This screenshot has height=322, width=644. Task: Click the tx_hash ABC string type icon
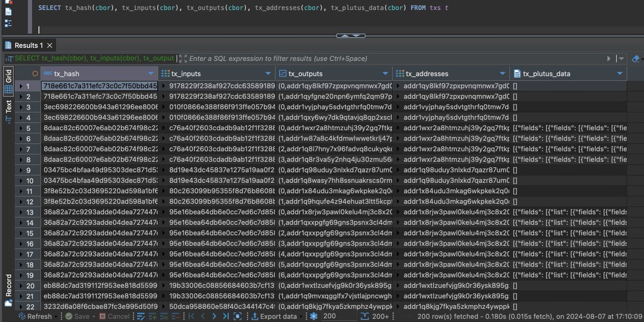48,74
